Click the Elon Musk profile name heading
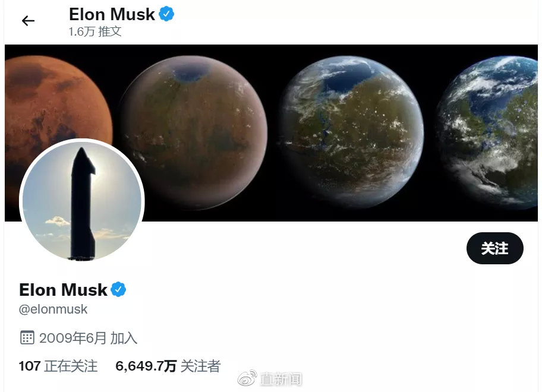This screenshot has width=542, height=392. tap(63, 290)
